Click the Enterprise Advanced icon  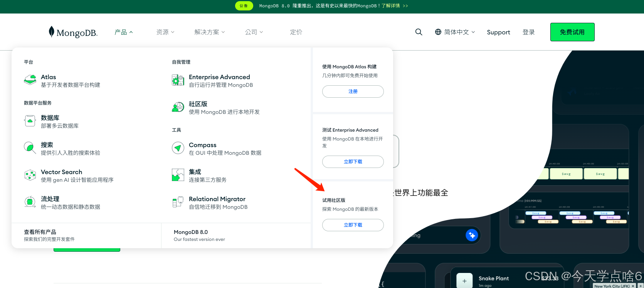tap(178, 80)
